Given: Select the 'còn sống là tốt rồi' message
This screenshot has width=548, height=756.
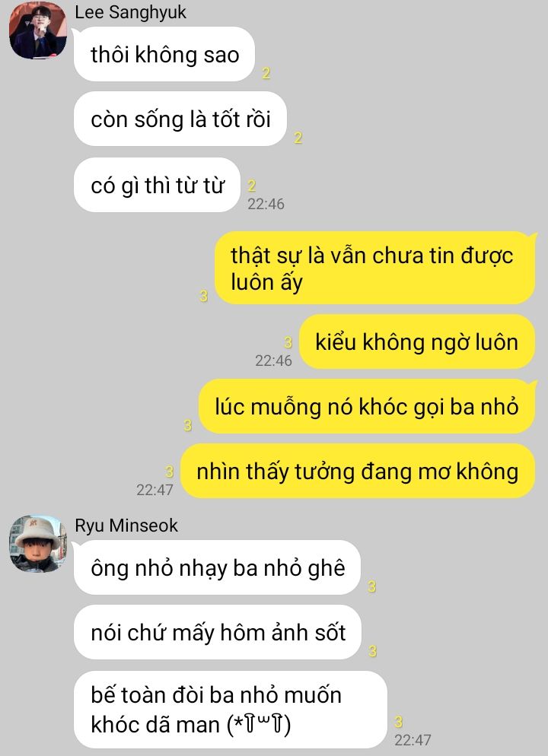Looking at the screenshot, I should pyautogui.click(x=180, y=119).
